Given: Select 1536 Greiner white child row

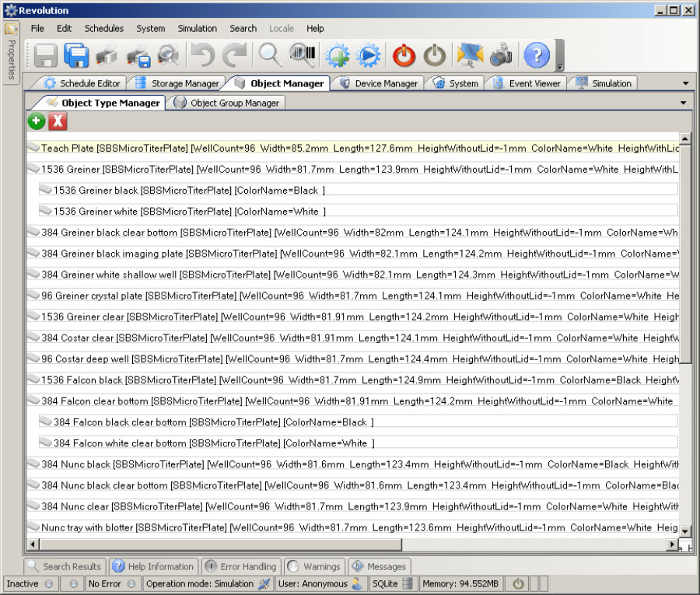Looking at the screenshot, I should pos(358,211).
